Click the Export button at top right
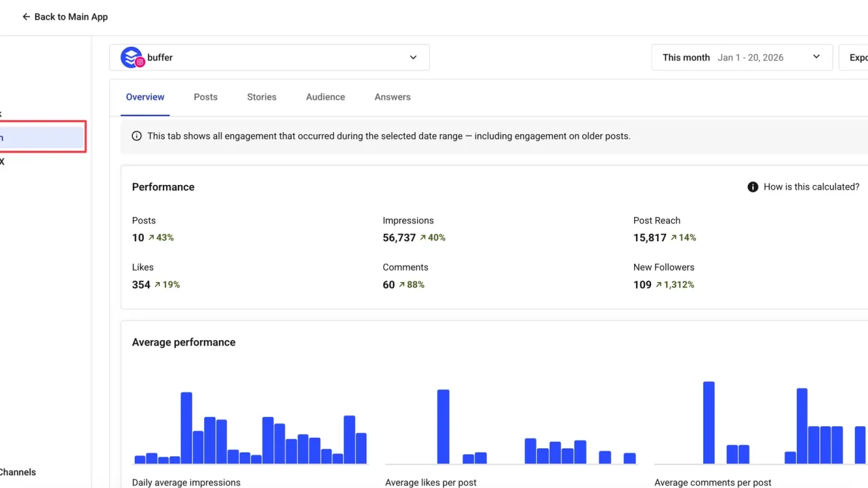The width and height of the screenshot is (868, 488). [858, 57]
